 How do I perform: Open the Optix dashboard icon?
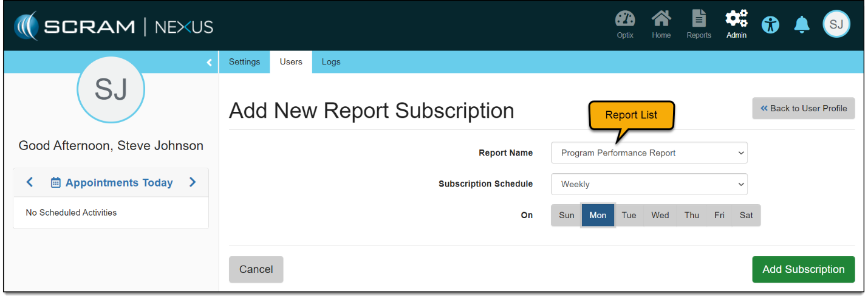(624, 20)
